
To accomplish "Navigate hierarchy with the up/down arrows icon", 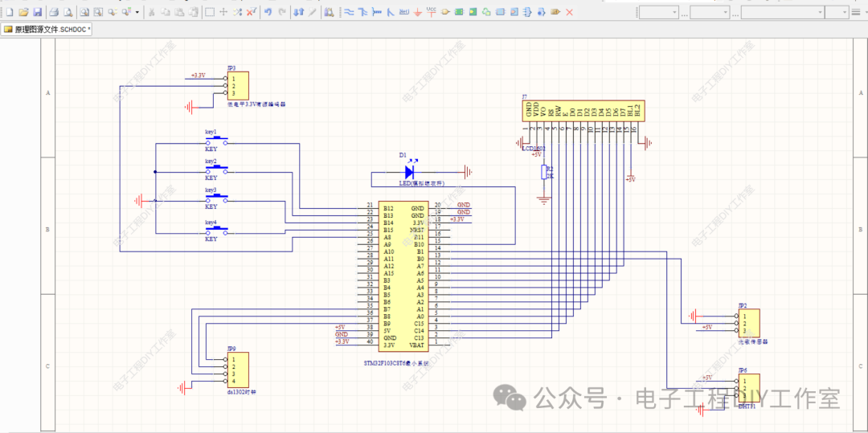I will [x=298, y=11].
